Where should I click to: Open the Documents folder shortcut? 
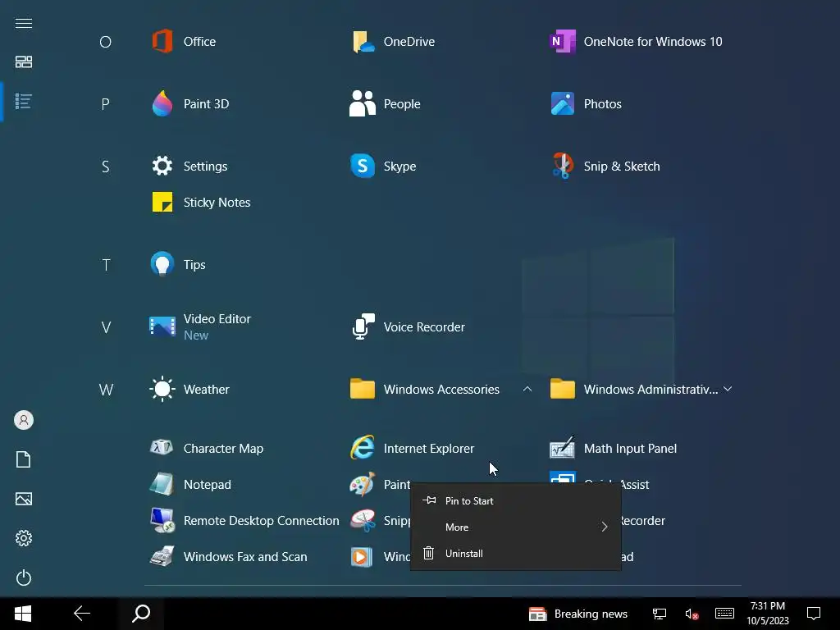click(24, 459)
